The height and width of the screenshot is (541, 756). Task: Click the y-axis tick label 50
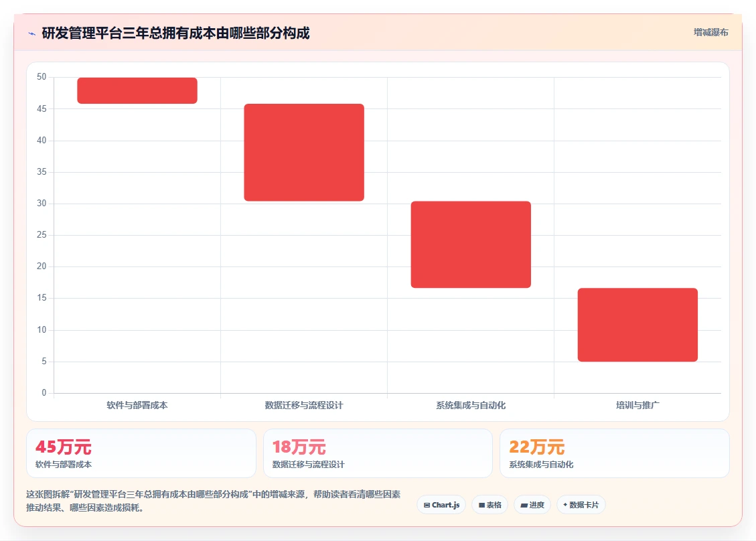(x=42, y=77)
